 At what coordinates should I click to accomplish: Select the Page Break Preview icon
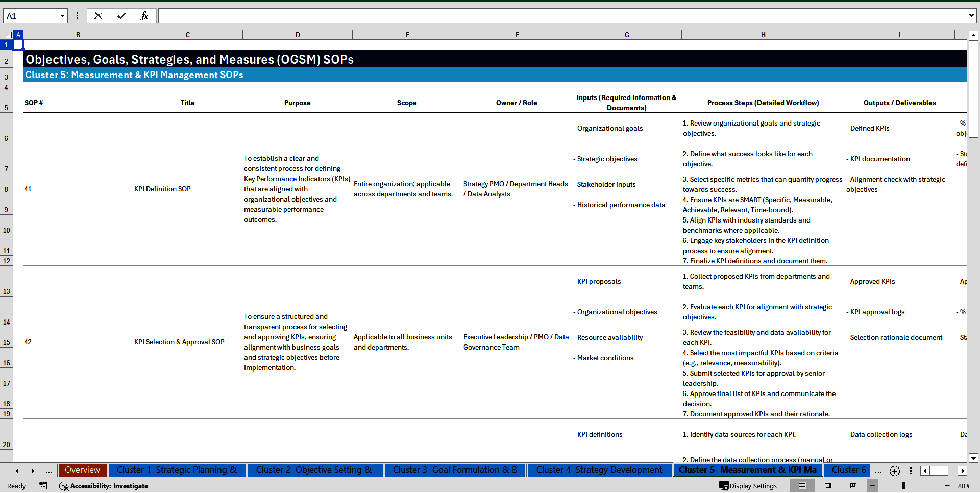[x=853, y=486]
